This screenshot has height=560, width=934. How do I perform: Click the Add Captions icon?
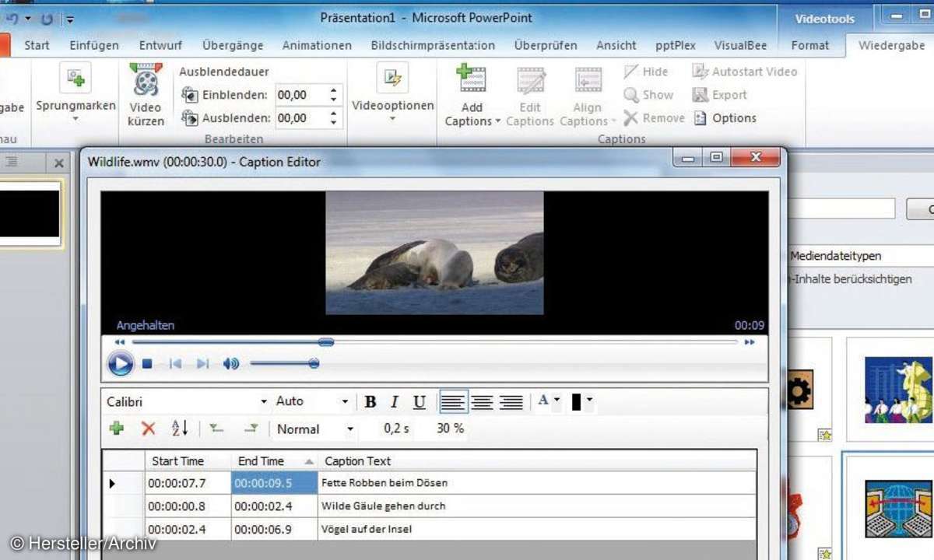coord(471,80)
